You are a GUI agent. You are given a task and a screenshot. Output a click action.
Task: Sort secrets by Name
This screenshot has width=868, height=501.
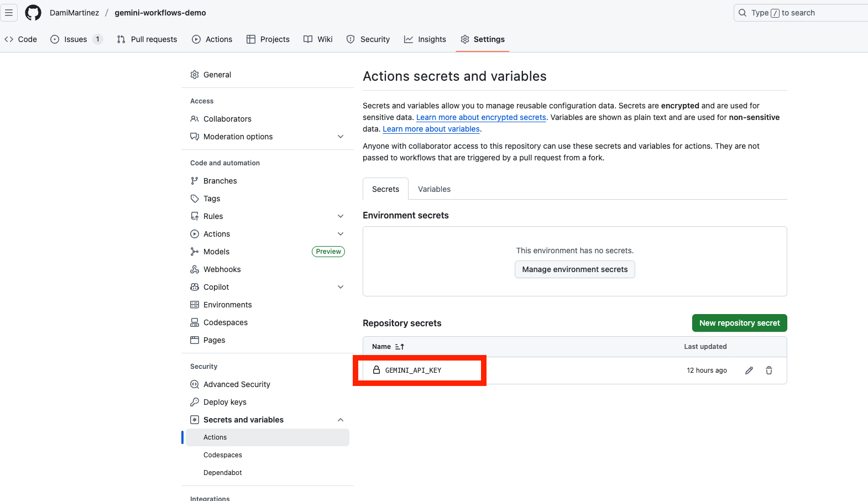tap(388, 347)
